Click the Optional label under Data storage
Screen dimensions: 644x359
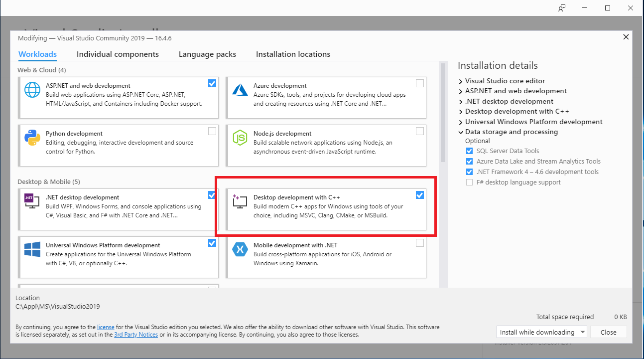478,141
